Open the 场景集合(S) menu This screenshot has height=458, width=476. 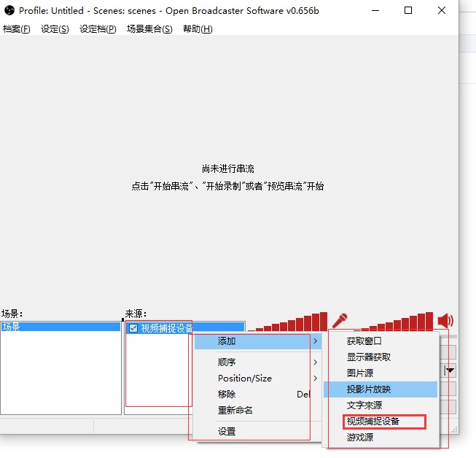click(149, 29)
